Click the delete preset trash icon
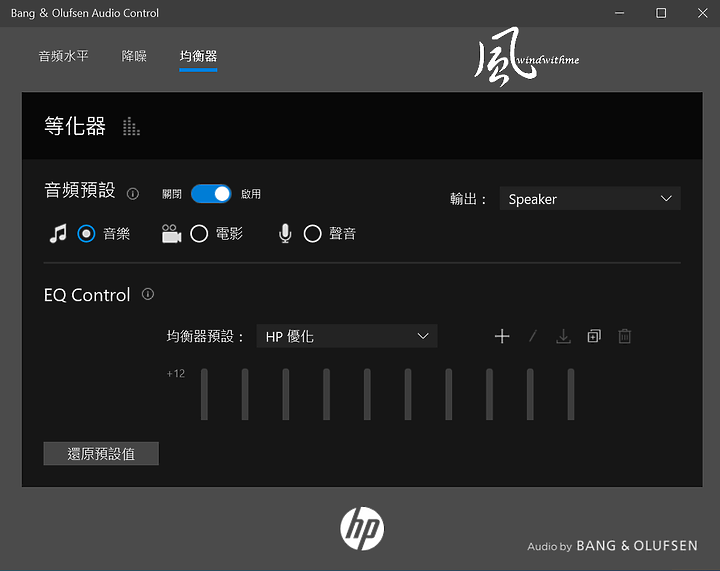The width and height of the screenshot is (720, 571). point(624,336)
